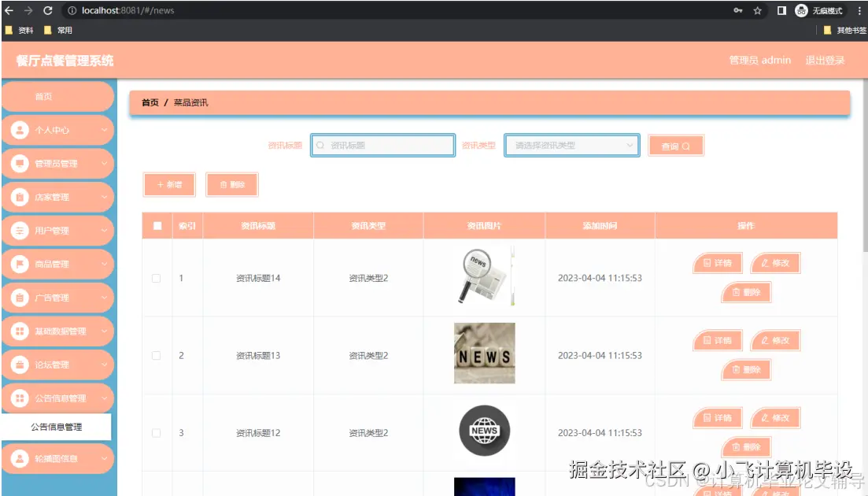Click 修改 for row 资讯标题13

pos(775,340)
